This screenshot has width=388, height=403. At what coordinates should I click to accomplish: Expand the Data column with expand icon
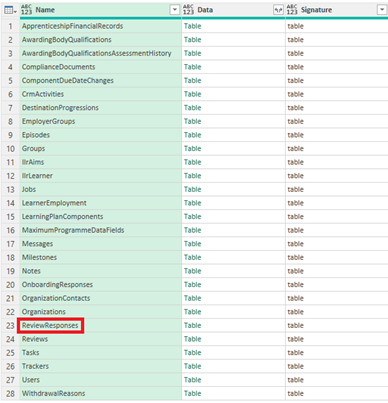278,10
